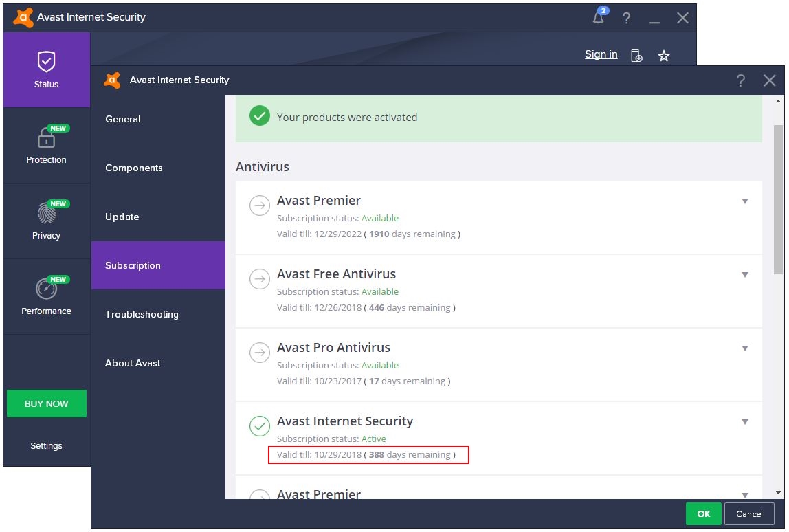This screenshot has height=532, width=789.
Task: Open help question mark in main window
Action: point(626,18)
